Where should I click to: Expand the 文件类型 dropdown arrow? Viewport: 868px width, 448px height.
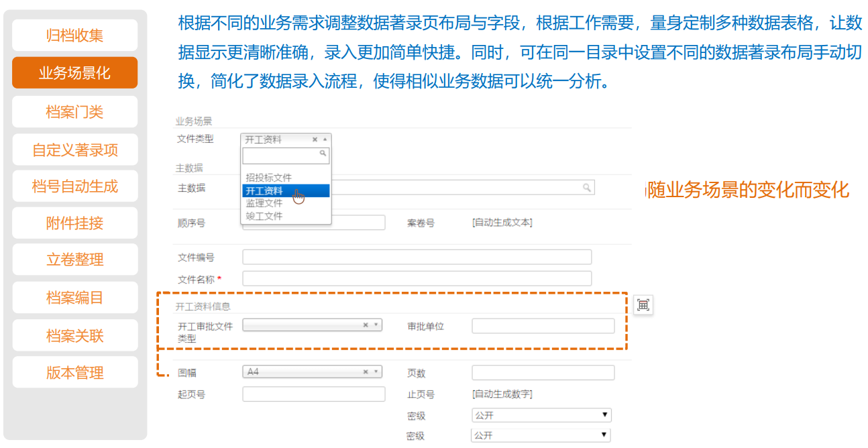pyautogui.click(x=325, y=139)
